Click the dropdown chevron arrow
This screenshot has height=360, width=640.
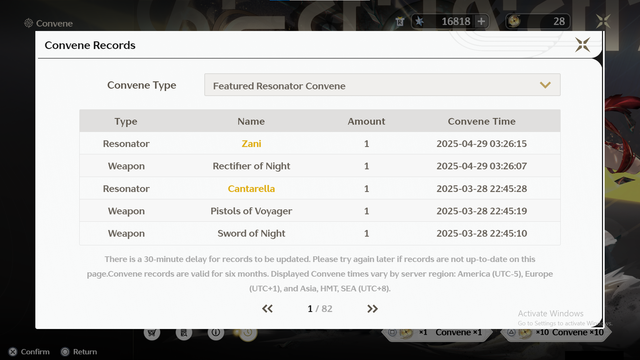tap(545, 85)
